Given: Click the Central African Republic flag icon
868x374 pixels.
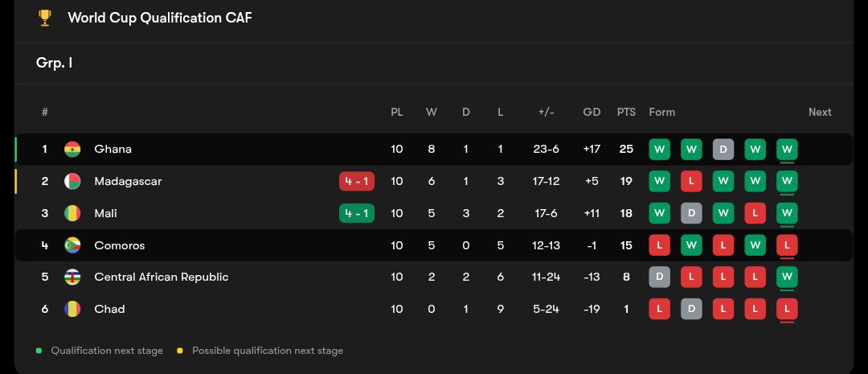Looking at the screenshot, I should point(72,277).
